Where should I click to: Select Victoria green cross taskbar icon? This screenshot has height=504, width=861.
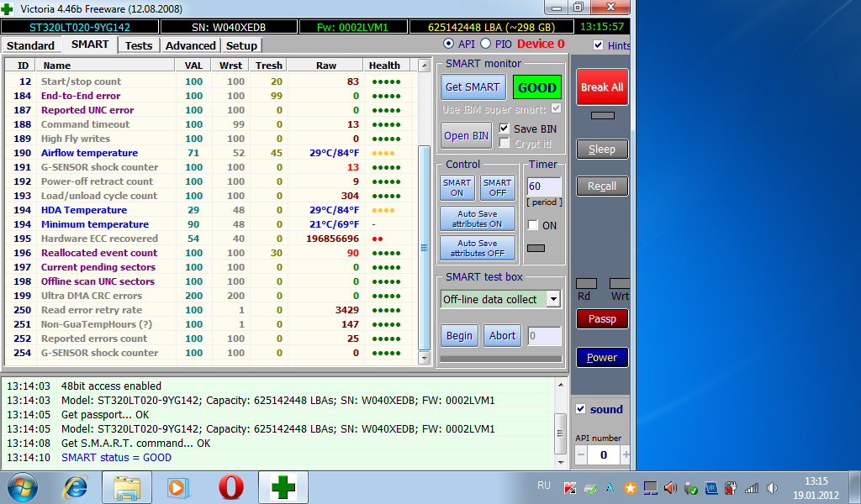coord(283,487)
